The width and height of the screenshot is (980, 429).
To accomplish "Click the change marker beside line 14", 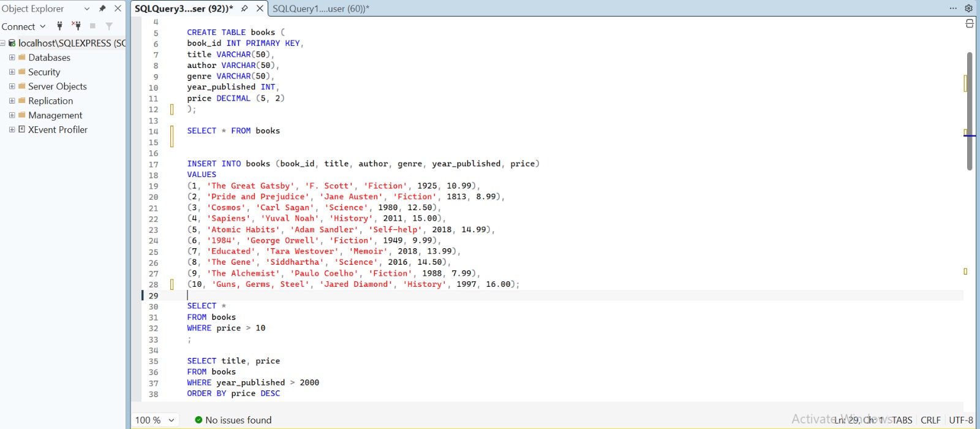I will coord(171,136).
